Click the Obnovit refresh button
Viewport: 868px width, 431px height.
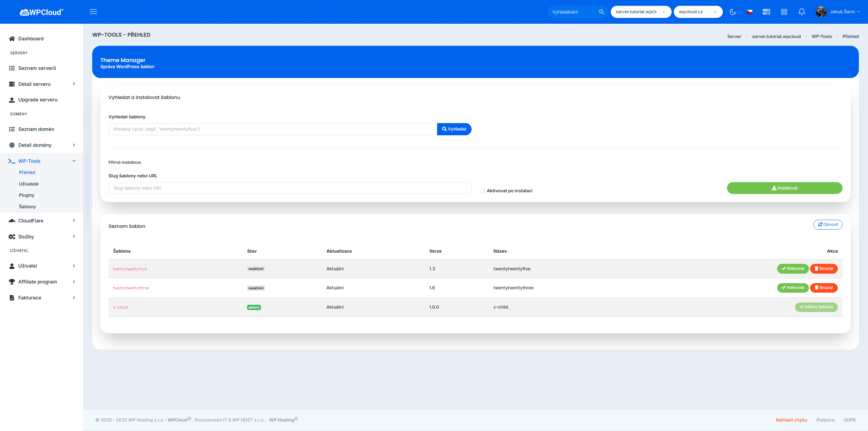pos(828,224)
